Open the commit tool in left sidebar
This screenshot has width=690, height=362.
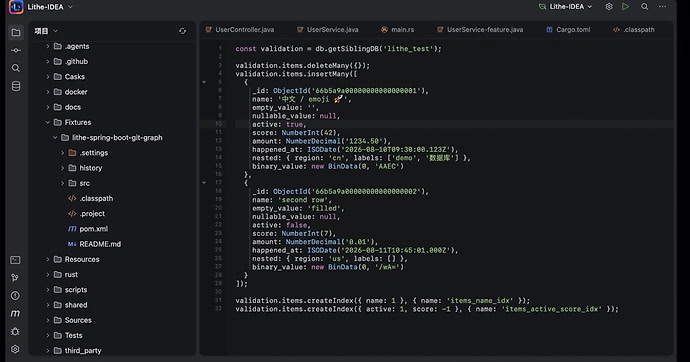[16, 50]
